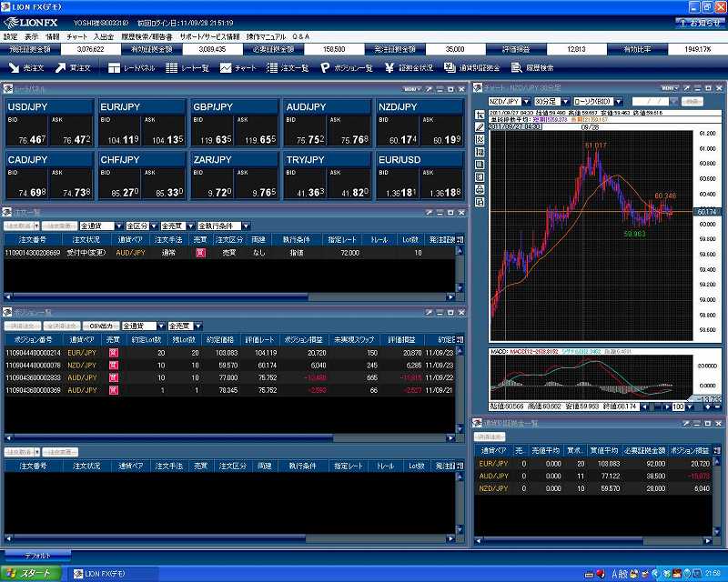This screenshot has height=582, width=728.
Task: Click the 売注文 sell order toolbar icon
Action: coord(26,68)
